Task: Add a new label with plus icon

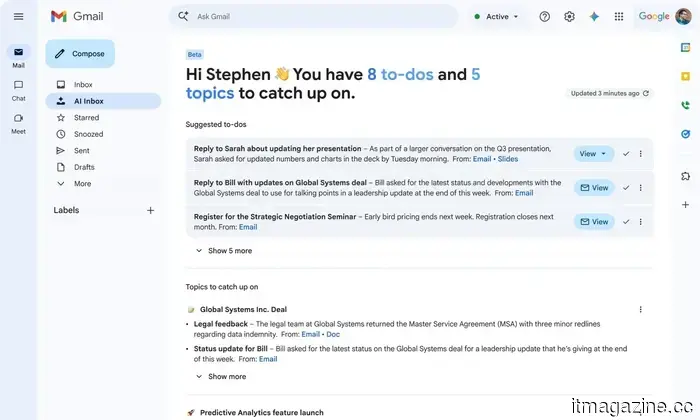Action: tap(150, 210)
